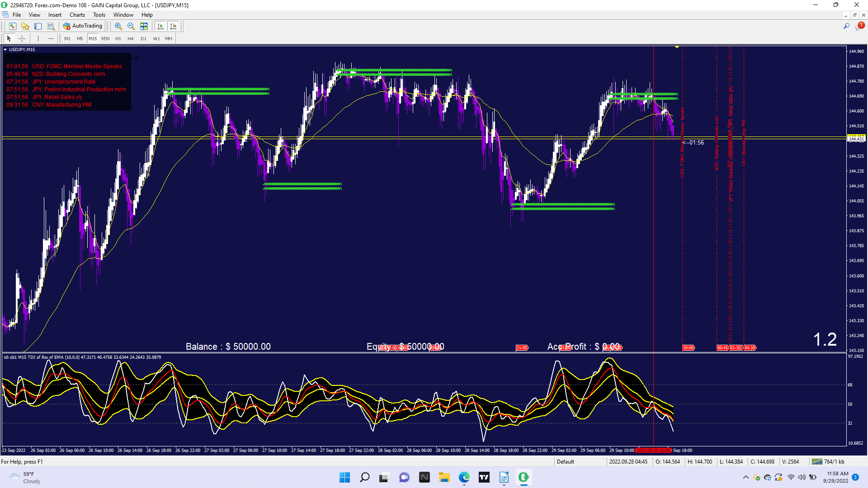Viewport: 868px width, 488px height.
Task: Toggle chart shift button
Action: 173,26
